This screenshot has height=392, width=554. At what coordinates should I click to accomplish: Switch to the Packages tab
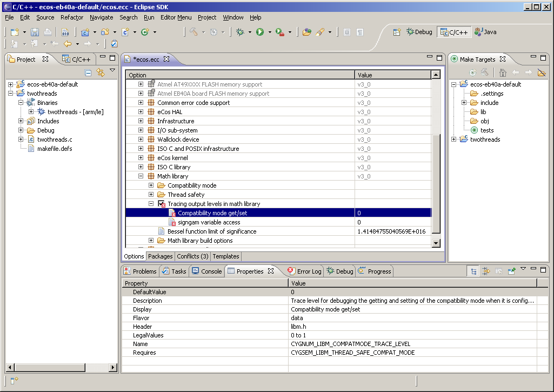click(161, 256)
